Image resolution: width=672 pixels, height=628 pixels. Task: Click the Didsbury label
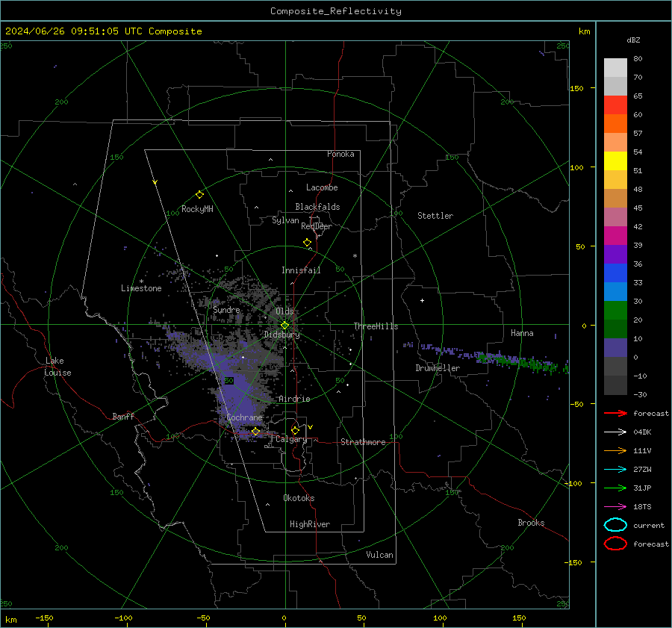point(281,335)
